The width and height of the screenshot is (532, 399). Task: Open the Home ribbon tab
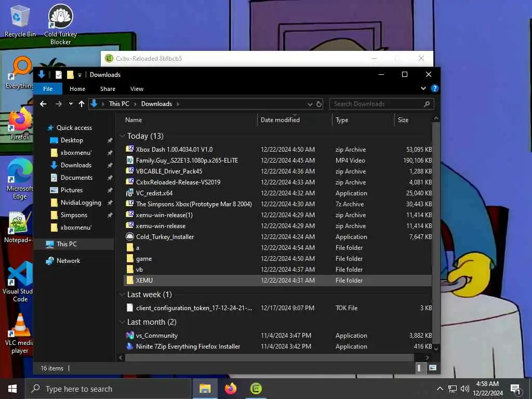point(77,89)
